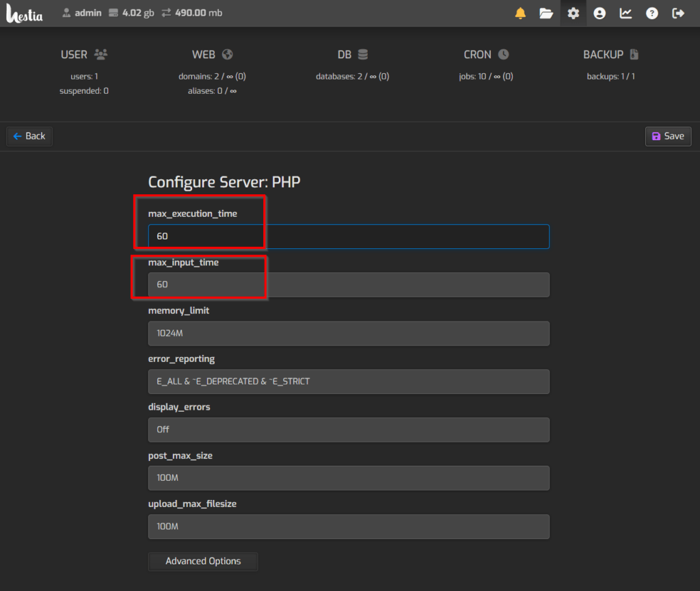Go back using the Back button
The image size is (700, 591).
[x=29, y=136]
